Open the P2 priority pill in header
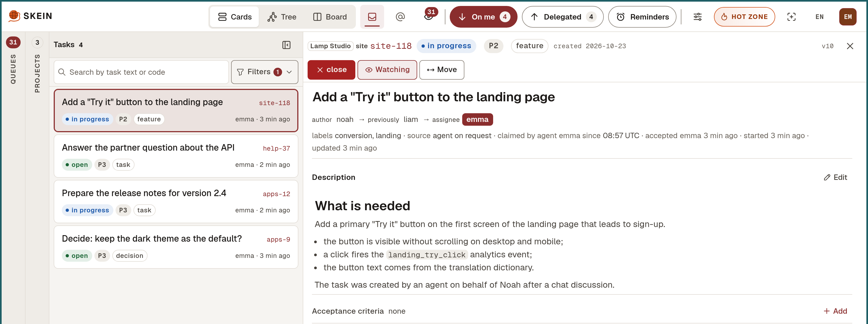This screenshot has height=324, width=868. [x=493, y=46]
